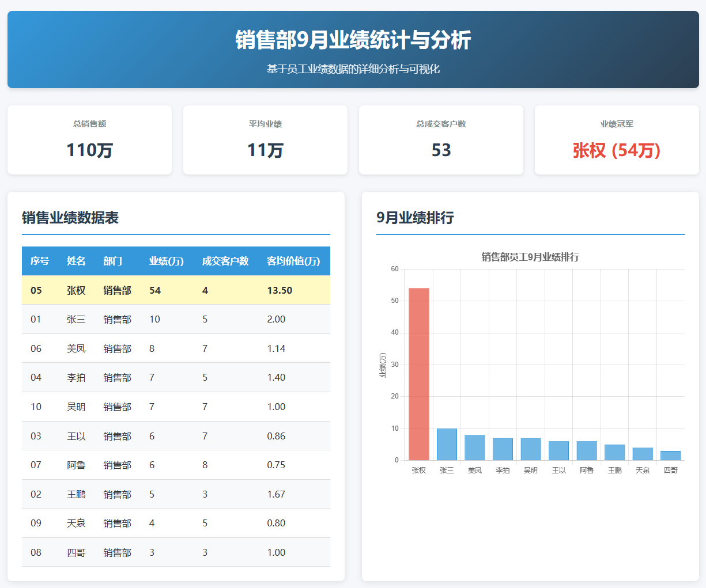Click the 总销售额 summary card
Viewport: 706px width, 588px height.
pyautogui.click(x=89, y=140)
